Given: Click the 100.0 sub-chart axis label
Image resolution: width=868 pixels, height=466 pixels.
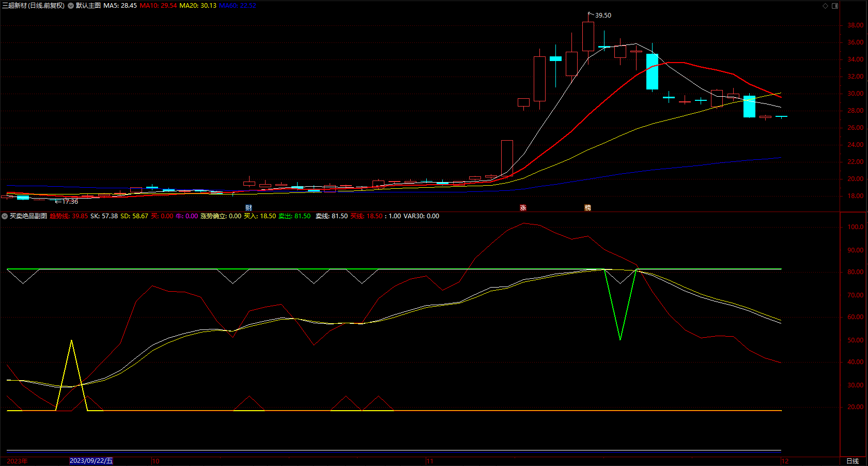Looking at the screenshot, I should [x=855, y=227].
